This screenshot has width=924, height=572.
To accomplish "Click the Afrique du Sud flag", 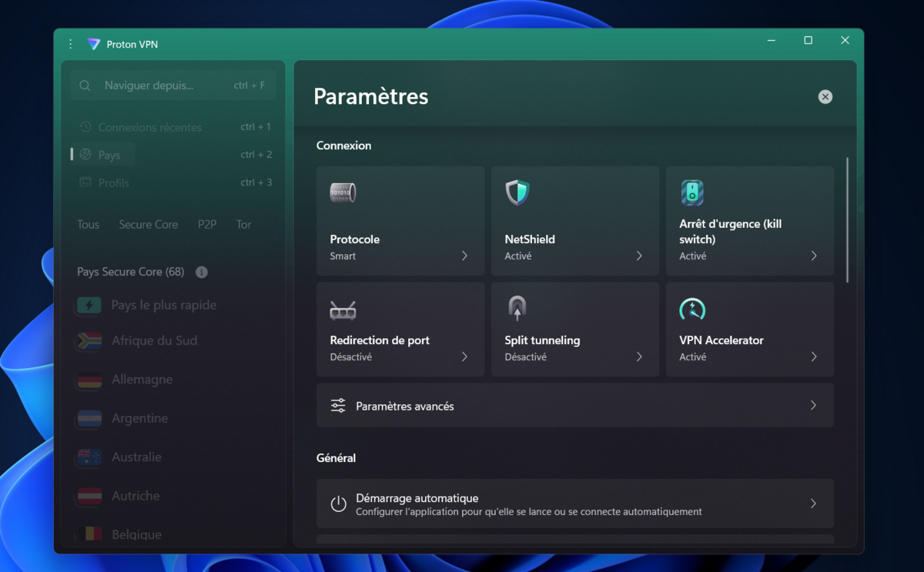I will (89, 341).
